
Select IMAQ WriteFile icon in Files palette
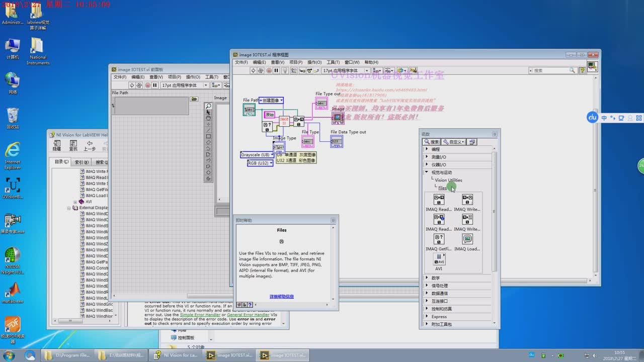pos(467,200)
